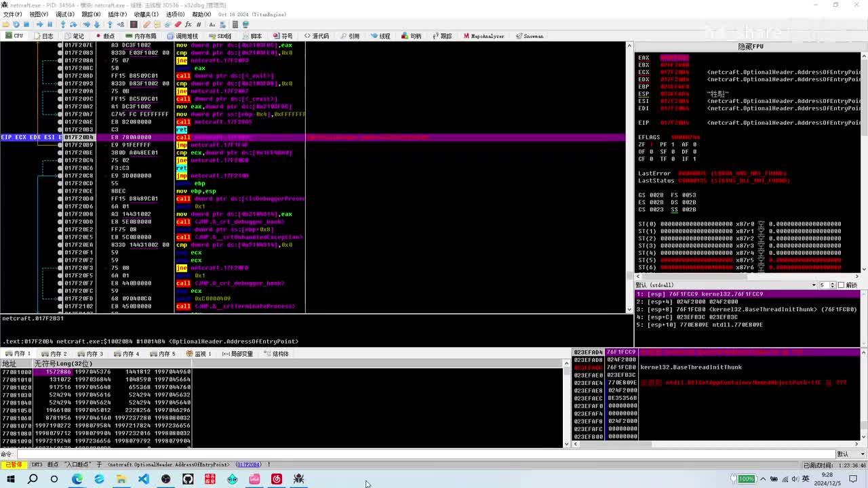Click the Snowman decompiler tab
This screenshot has width=868, height=488.
click(x=529, y=36)
